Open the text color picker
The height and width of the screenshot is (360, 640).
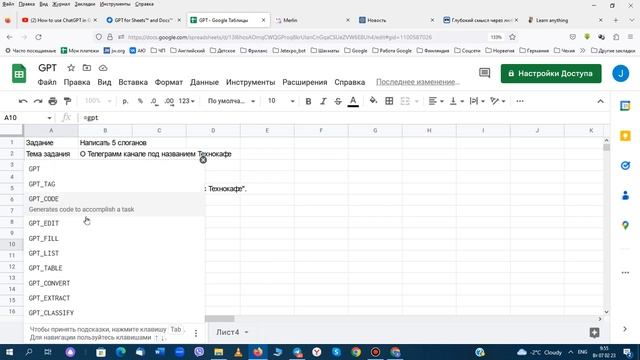click(x=353, y=101)
